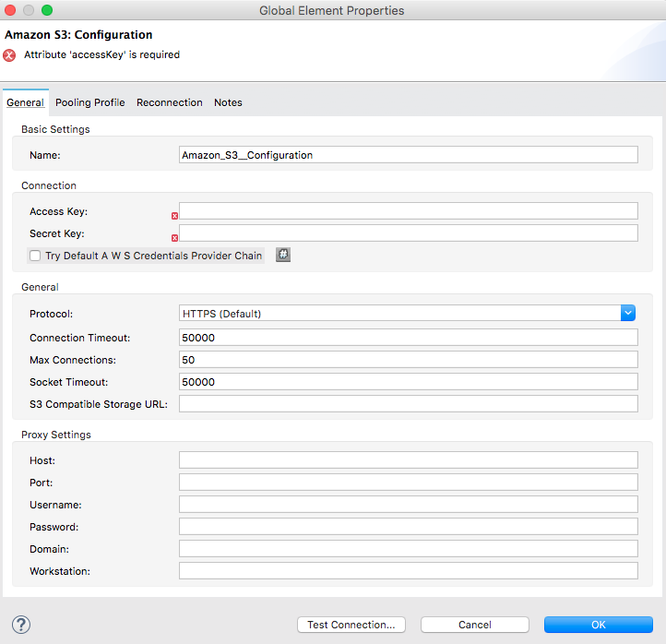Click the expression icon beside credentials checkbox
Viewport: 666px width, 644px height.
point(283,255)
